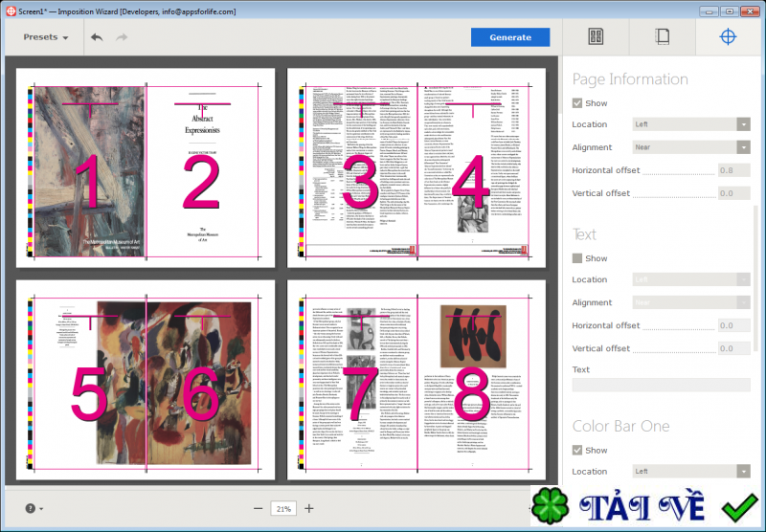This screenshot has width=766, height=532.
Task: Uncheck Show under Page Information
Action: [x=577, y=103]
